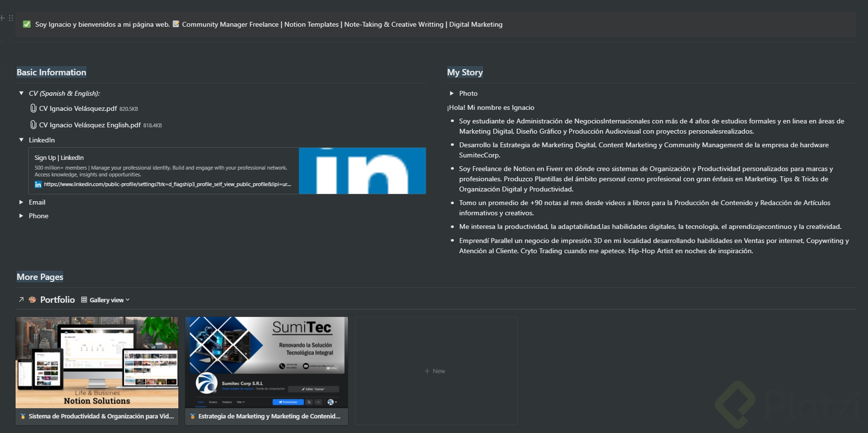Click the six-dot drag handle beside the callout
Viewport: 868px width, 433px height.
(x=11, y=18)
